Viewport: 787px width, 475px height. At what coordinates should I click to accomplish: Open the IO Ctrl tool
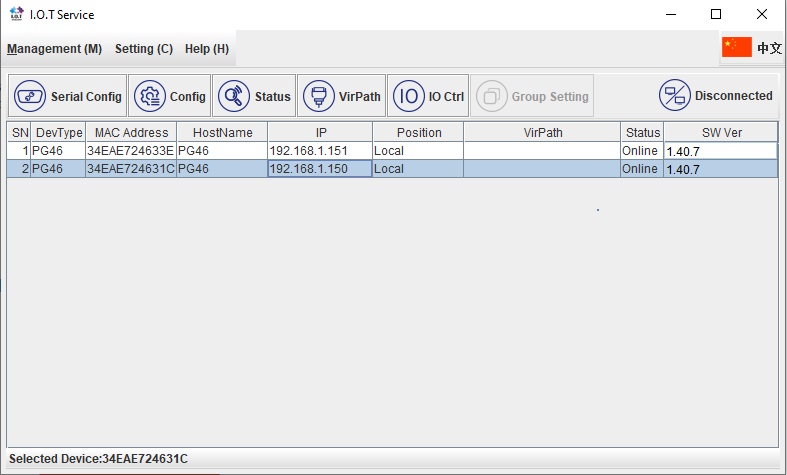coord(428,96)
